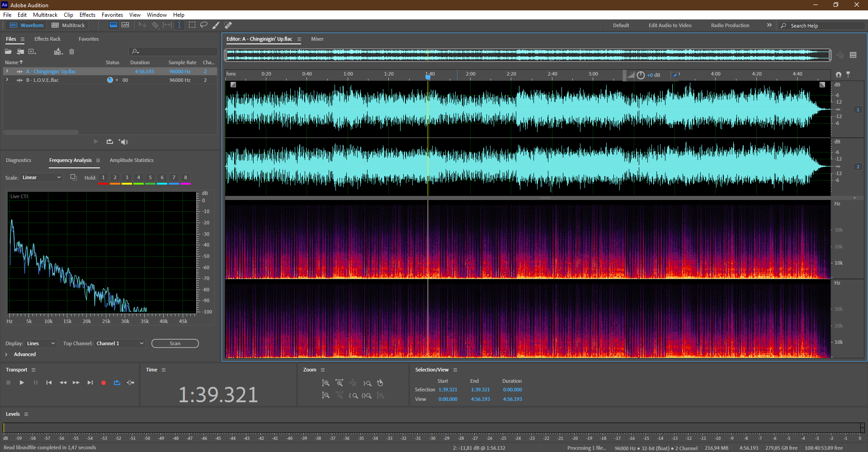
Task: Select the Lasso Selection tool
Action: click(204, 25)
